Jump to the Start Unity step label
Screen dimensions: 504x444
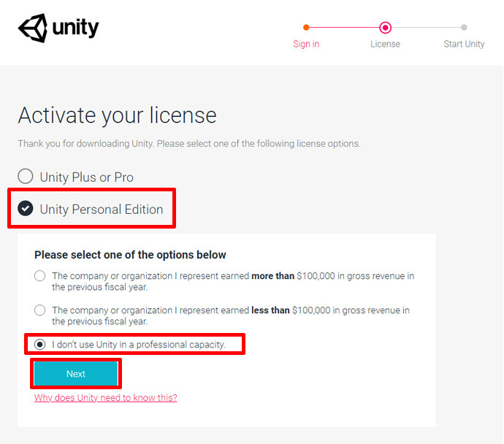coord(464,44)
